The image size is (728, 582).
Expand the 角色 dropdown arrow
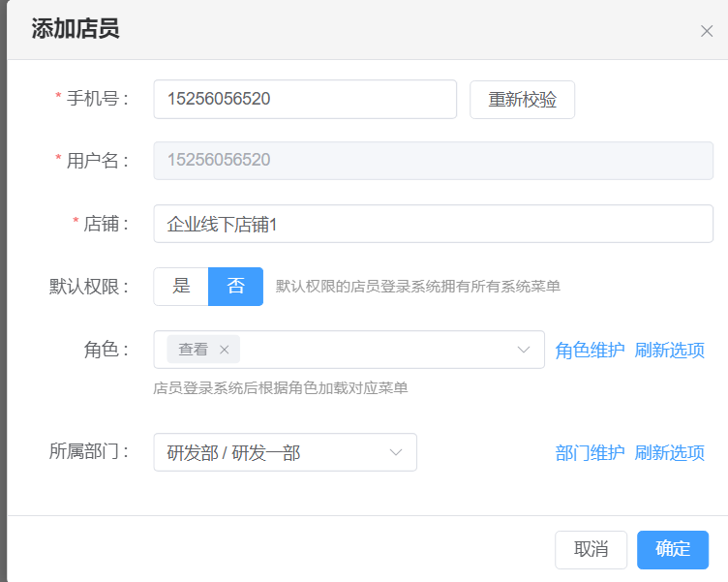(x=523, y=350)
